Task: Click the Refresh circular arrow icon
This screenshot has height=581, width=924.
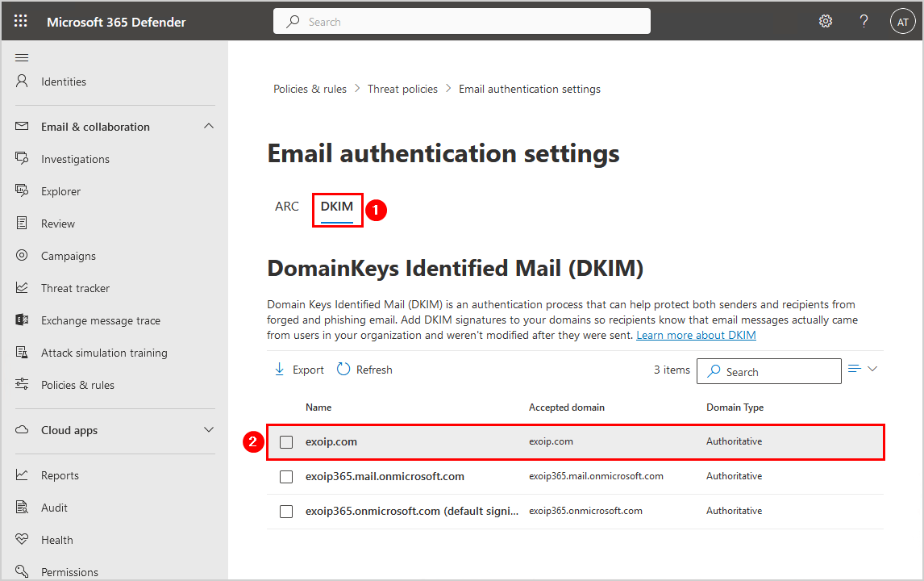Action: [x=343, y=370]
